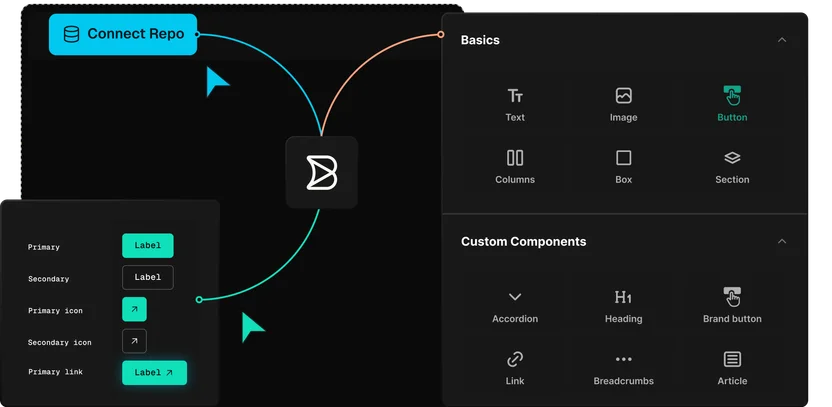Select the Breadcrumbs dots icon
This screenshot has height=407, width=832.
(623, 359)
